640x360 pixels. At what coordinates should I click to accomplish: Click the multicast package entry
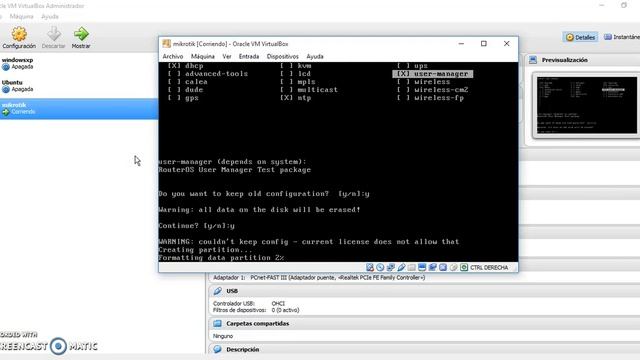[309, 90]
